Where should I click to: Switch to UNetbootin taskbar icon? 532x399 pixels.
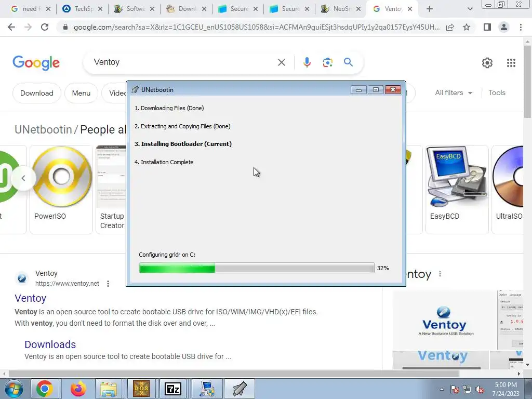pos(239,389)
